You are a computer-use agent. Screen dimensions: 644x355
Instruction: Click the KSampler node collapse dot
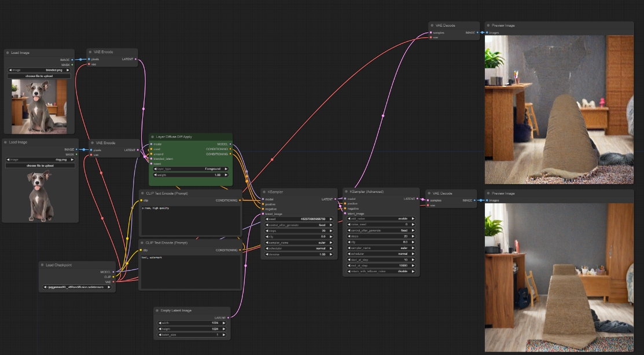coord(264,192)
